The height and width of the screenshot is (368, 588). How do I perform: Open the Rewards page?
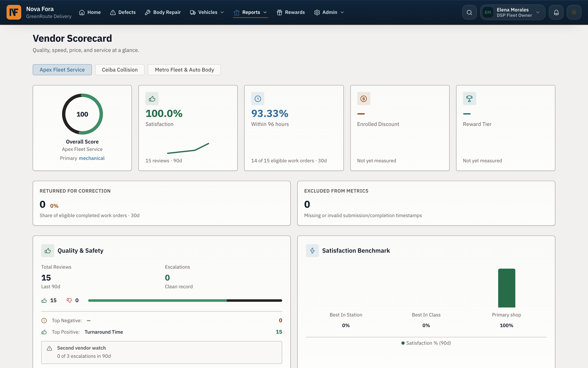[x=291, y=12]
